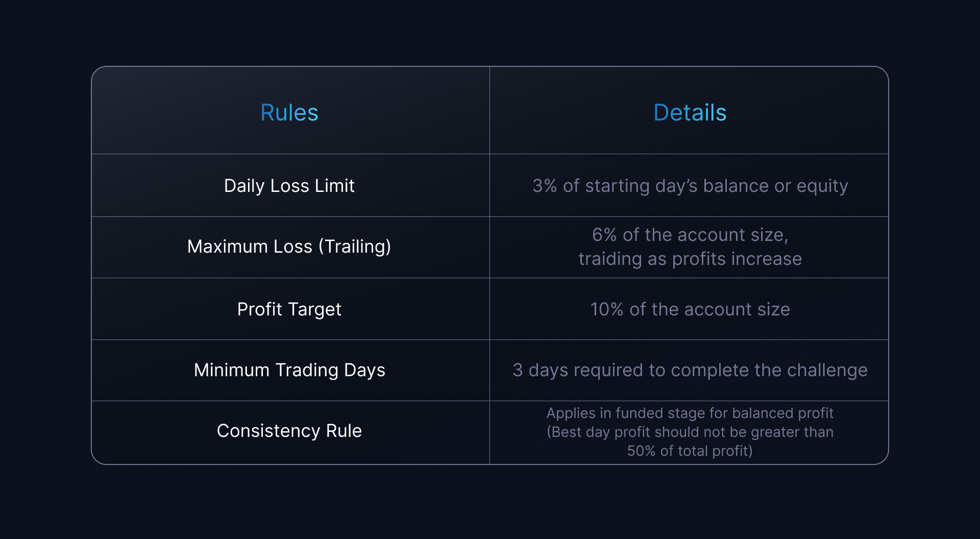Click the 50% of total profit line
The width and height of the screenshot is (980, 539).
pos(690,451)
